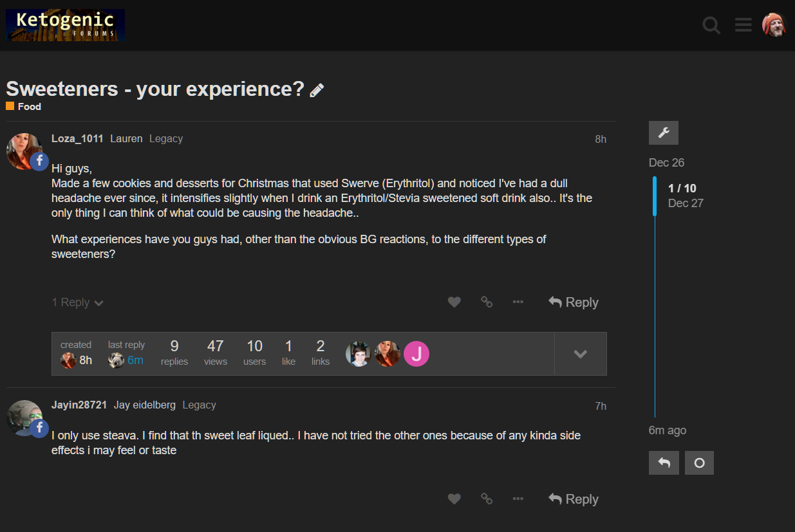Jump to last reply 6m link

(135, 360)
